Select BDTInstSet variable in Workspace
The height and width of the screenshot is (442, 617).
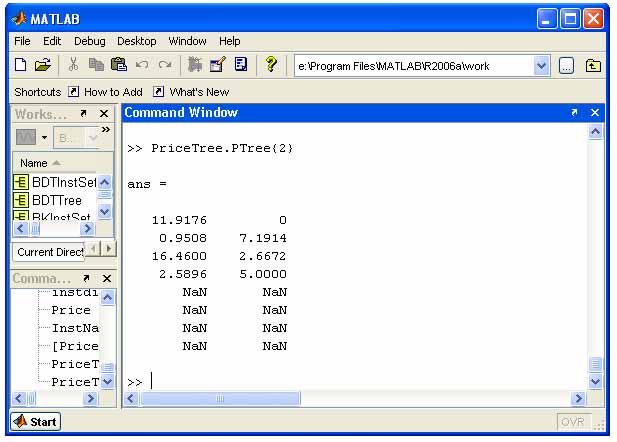point(55,182)
